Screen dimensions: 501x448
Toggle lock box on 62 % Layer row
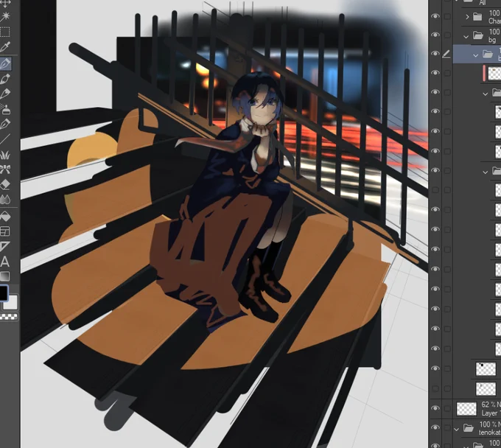click(447, 408)
